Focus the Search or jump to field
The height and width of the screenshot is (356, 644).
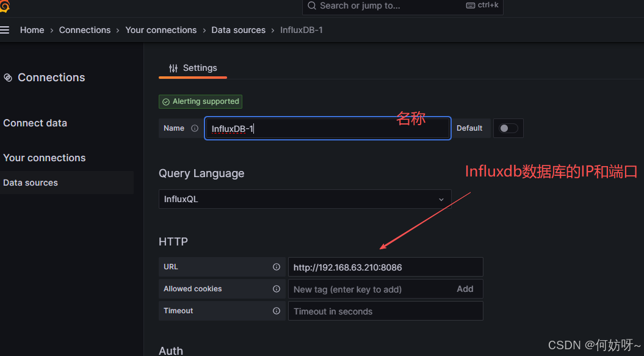tap(402, 6)
